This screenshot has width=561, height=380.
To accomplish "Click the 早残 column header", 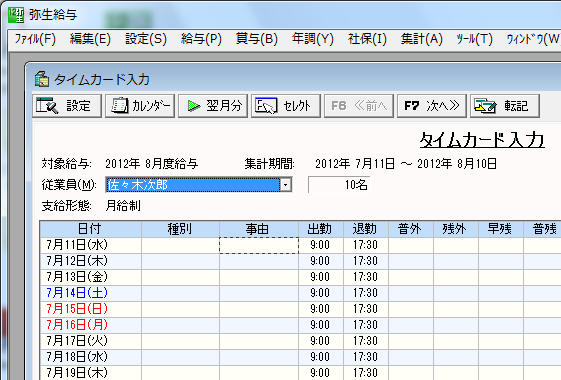I will pos(501,229).
